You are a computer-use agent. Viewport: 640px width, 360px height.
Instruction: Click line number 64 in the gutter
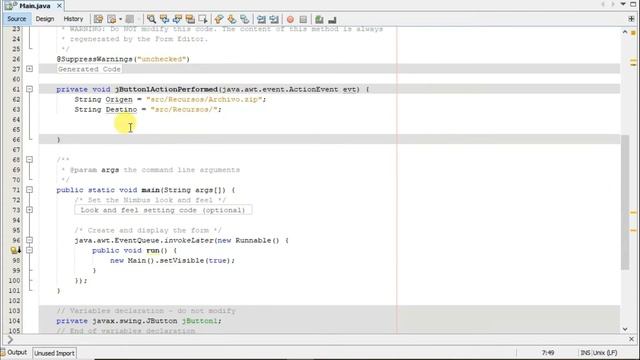tap(16, 119)
